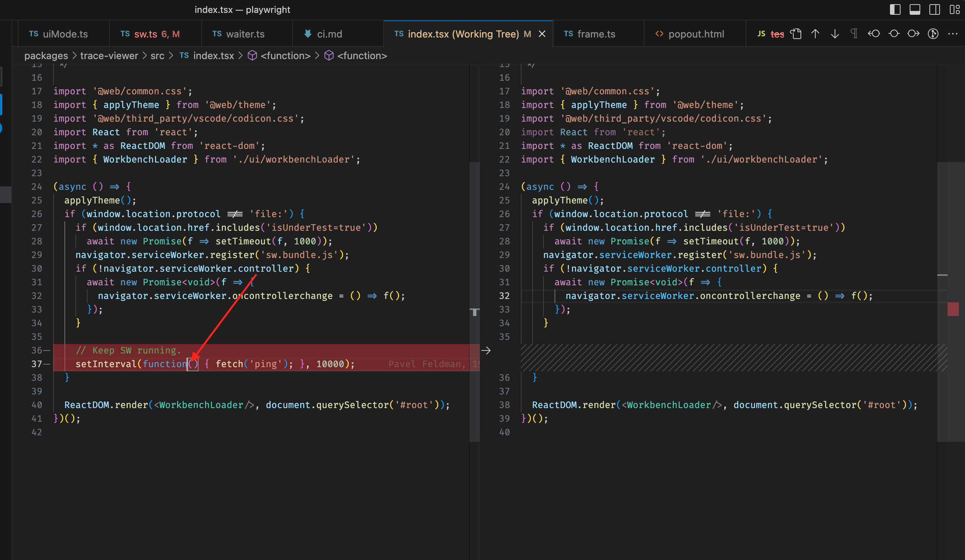Click left line number 37 with deletion marker
965x560 pixels.
[x=37, y=364]
